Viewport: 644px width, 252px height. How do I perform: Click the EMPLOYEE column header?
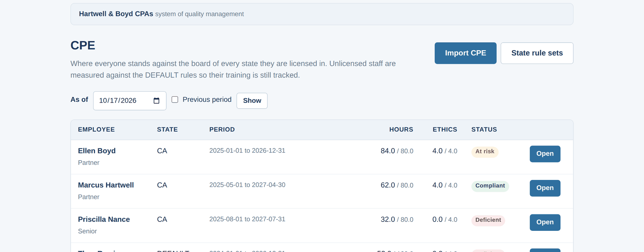(x=96, y=130)
